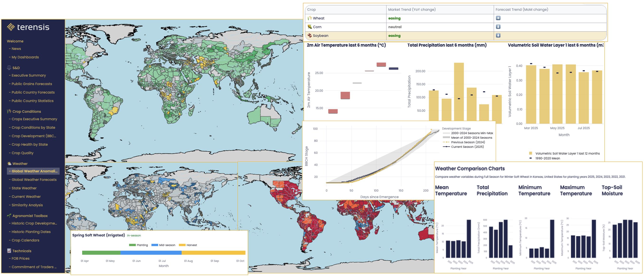
Task: Click the Wheat row forecast arrow icon
Action: [498, 18]
